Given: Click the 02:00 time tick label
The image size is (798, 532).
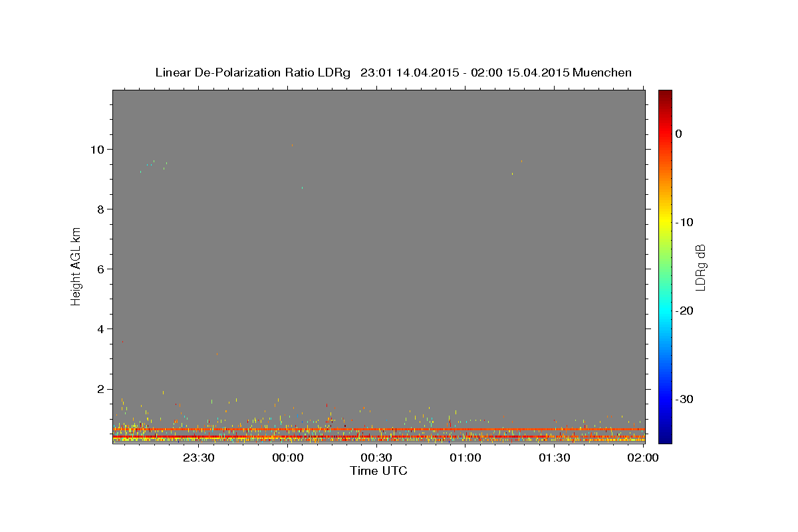Looking at the screenshot, I should [643, 458].
